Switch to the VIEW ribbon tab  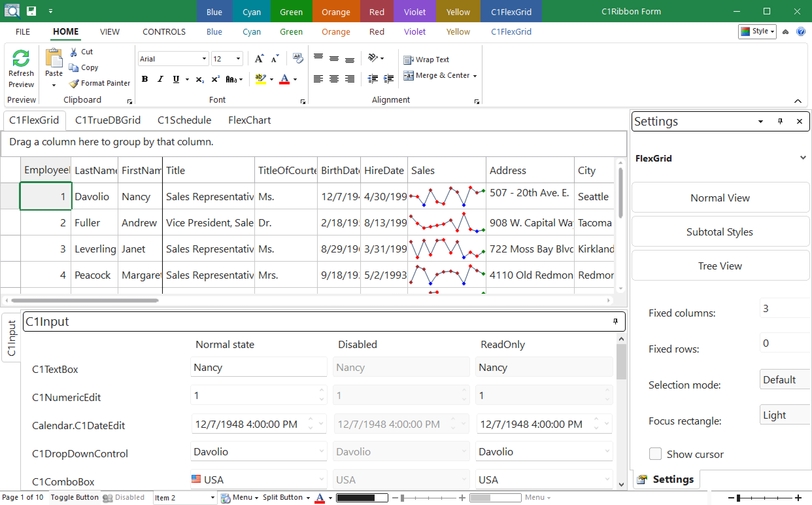110,32
